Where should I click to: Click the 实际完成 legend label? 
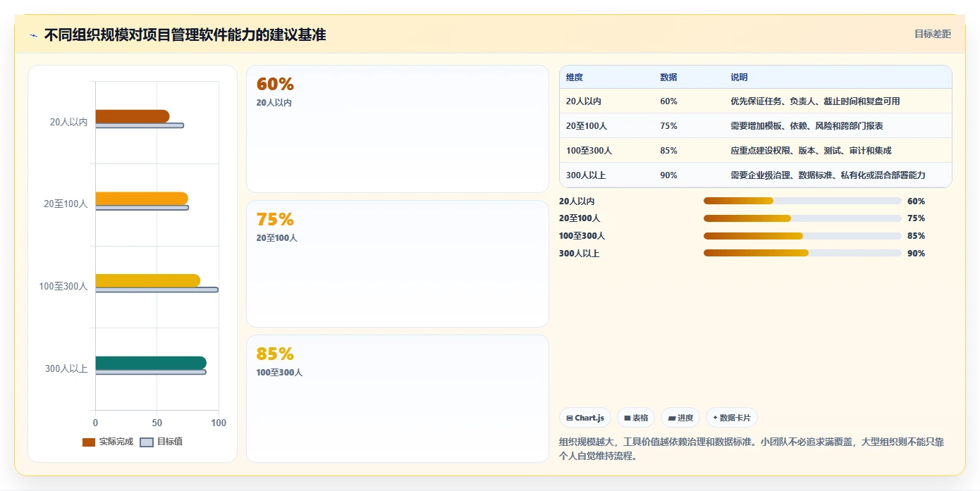click(116, 442)
